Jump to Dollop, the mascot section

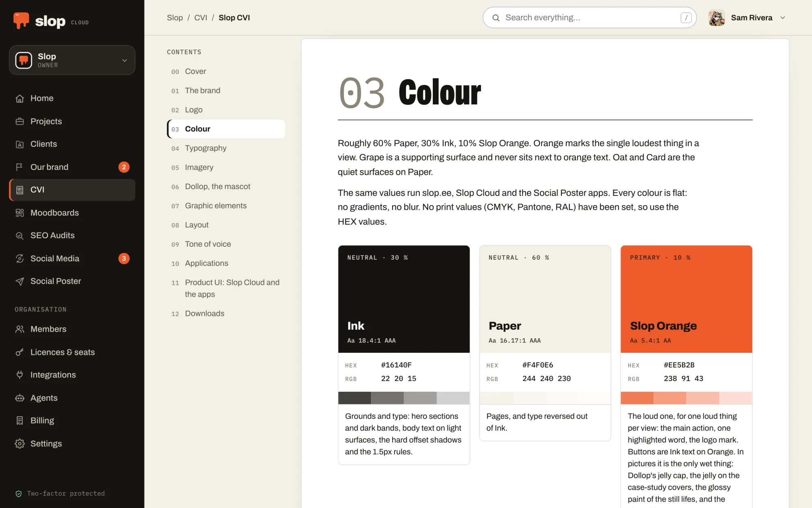(x=226, y=187)
